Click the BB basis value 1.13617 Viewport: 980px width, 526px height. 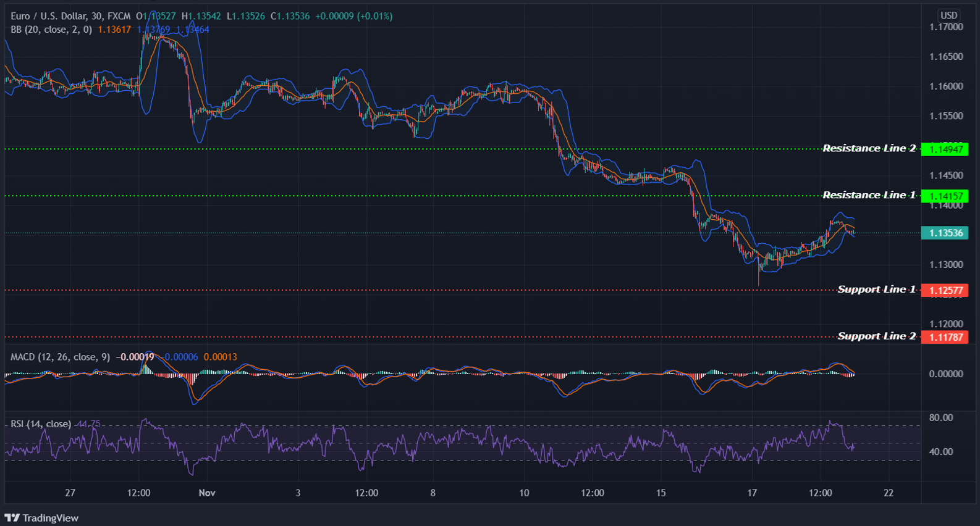[x=114, y=30]
